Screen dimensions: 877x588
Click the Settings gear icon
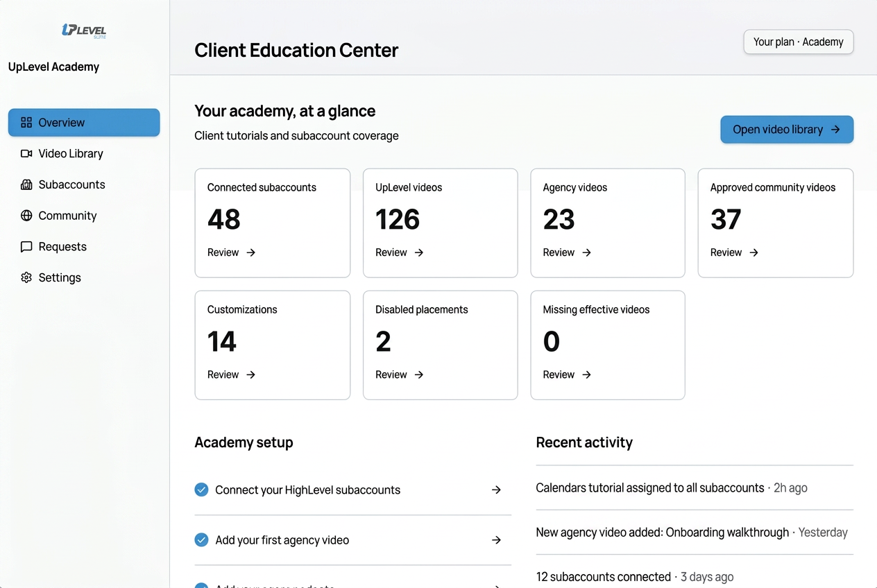pos(26,277)
